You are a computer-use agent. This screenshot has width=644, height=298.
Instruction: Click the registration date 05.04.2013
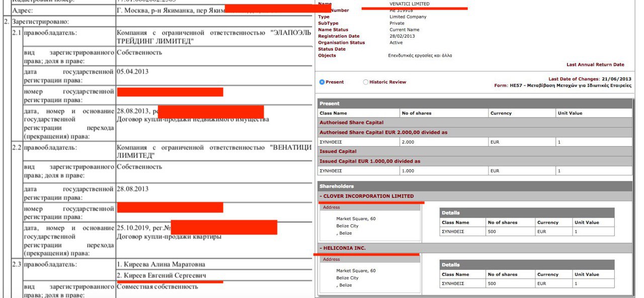click(x=132, y=72)
